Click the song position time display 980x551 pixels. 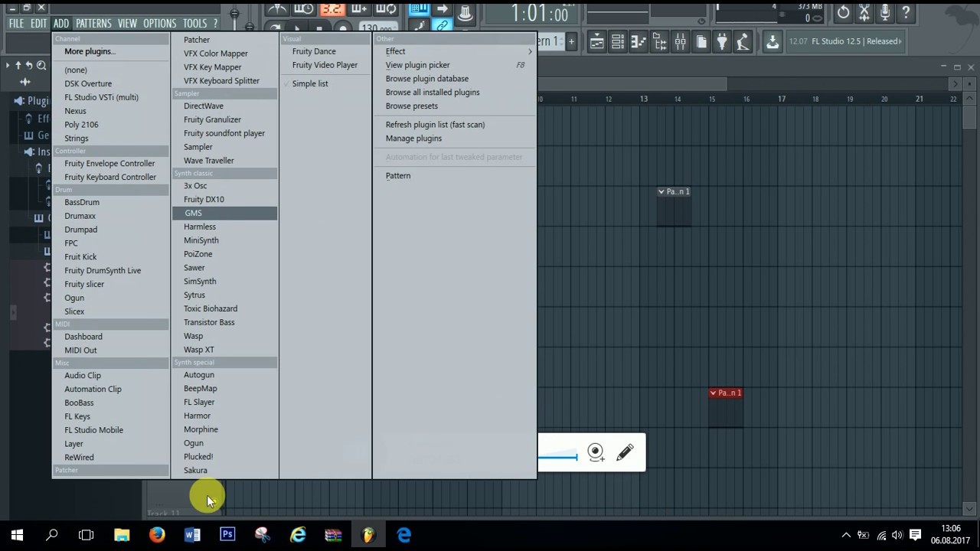click(540, 14)
